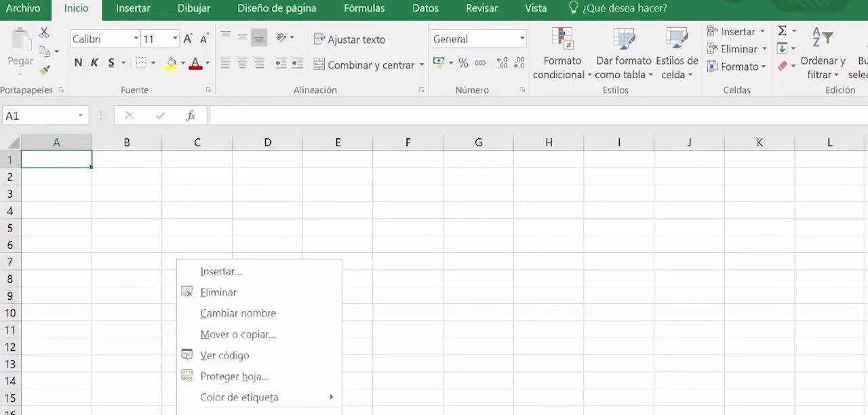Expand the Combinar y centrar dropdown arrow
Screen dimensions: 868x415
tap(422, 65)
